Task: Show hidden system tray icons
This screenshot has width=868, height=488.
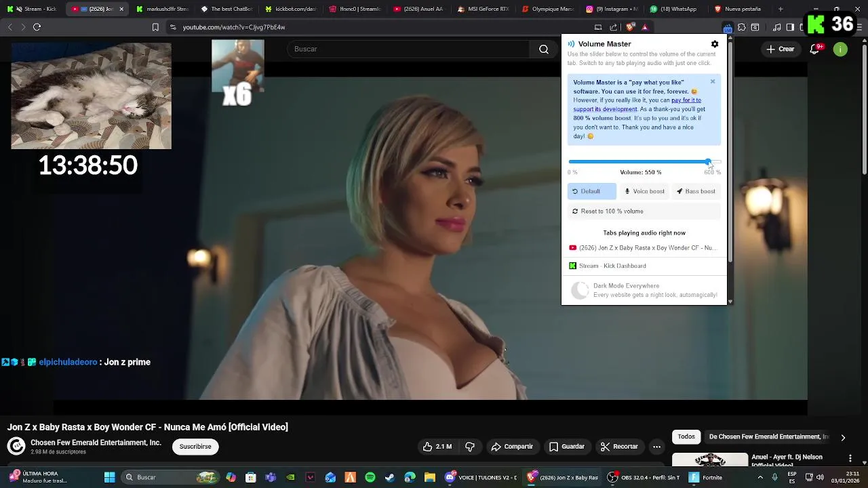Action: 760,477
